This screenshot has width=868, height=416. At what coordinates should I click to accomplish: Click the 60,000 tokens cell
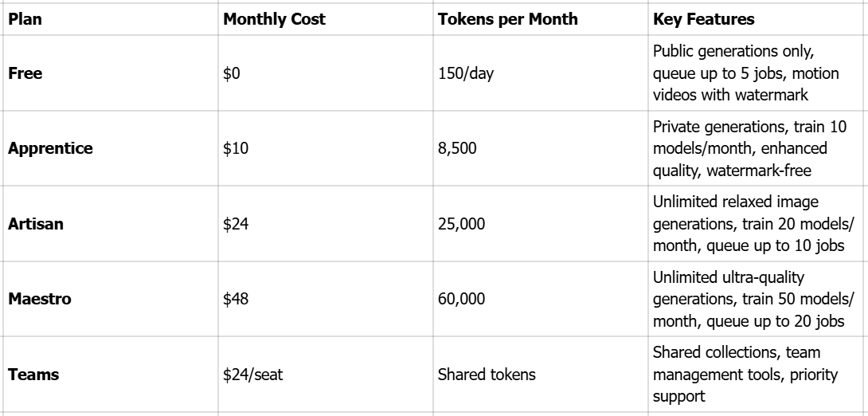(540, 299)
